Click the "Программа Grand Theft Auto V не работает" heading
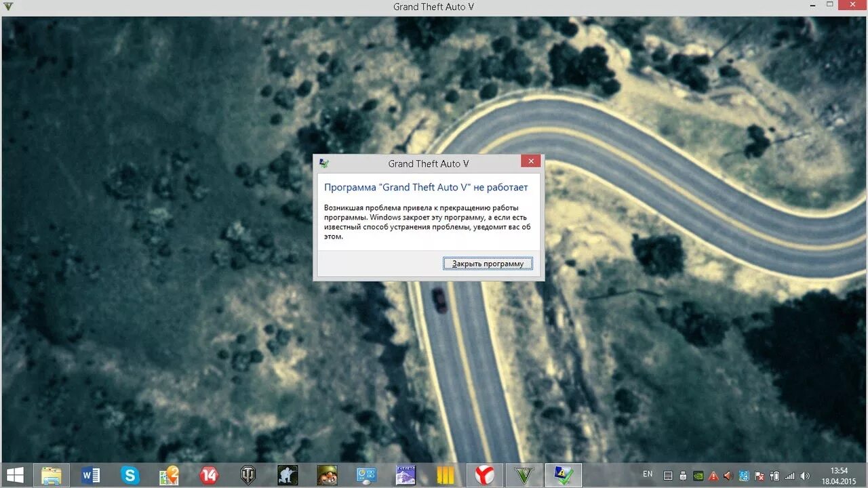868x488 pixels. (x=426, y=187)
